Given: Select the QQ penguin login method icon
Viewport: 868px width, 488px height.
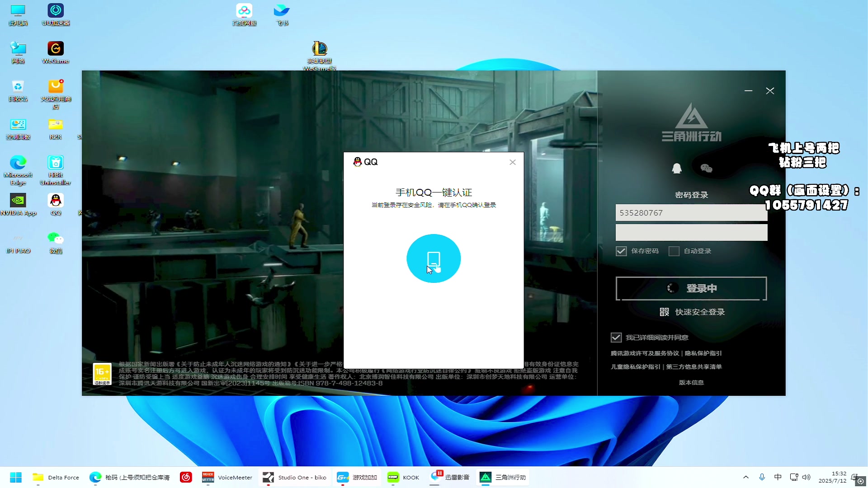Looking at the screenshot, I should point(676,169).
